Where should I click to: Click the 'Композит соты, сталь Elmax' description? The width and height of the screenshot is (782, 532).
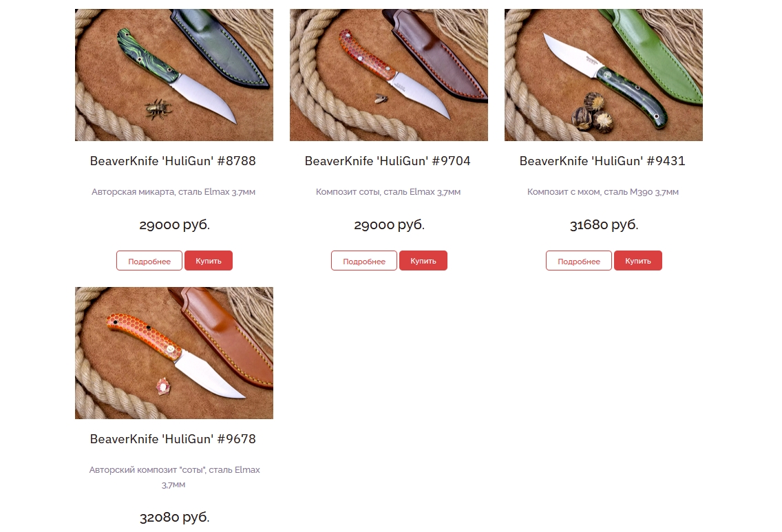click(388, 192)
